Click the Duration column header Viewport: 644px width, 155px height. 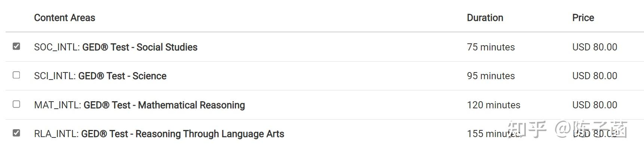tap(485, 18)
